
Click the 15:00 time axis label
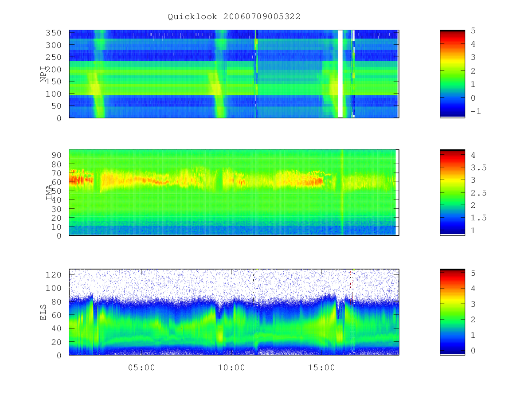(x=321, y=368)
